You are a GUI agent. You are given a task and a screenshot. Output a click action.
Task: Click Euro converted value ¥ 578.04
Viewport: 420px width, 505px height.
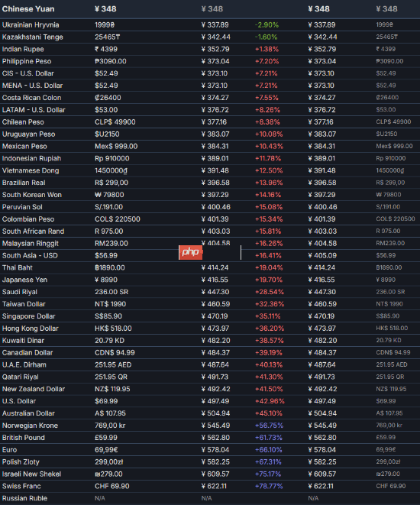pyautogui.click(x=215, y=449)
